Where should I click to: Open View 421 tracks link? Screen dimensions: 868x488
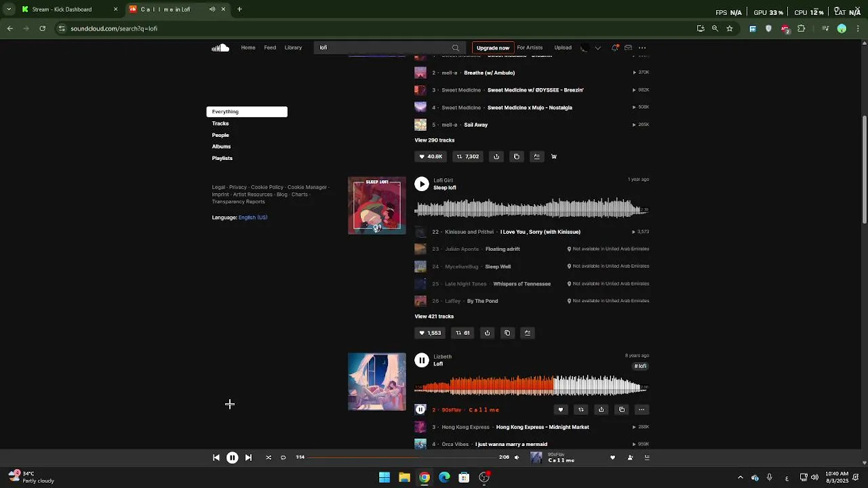click(x=434, y=317)
